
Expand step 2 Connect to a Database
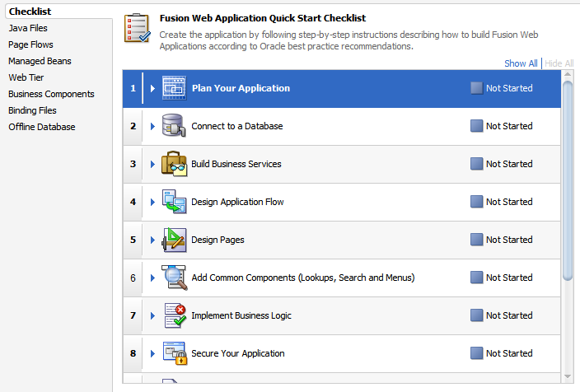[x=152, y=127]
